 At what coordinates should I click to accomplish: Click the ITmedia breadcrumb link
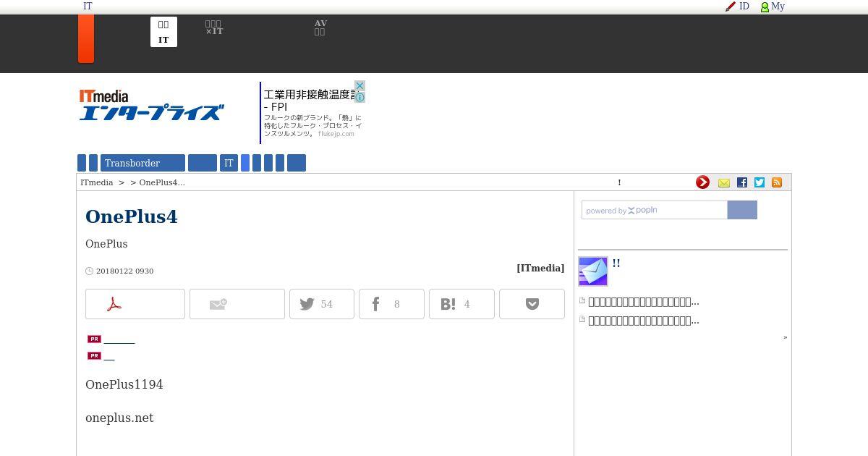[x=96, y=182]
